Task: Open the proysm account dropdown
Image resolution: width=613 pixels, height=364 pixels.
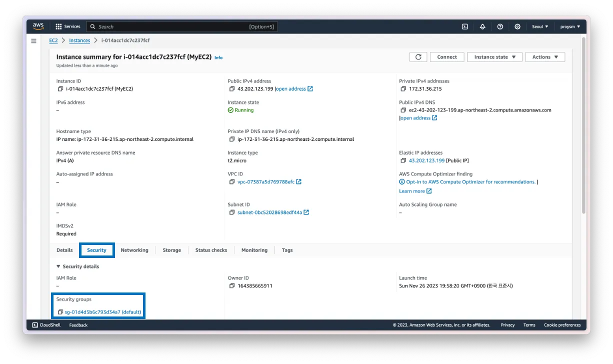Action: (570, 26)
